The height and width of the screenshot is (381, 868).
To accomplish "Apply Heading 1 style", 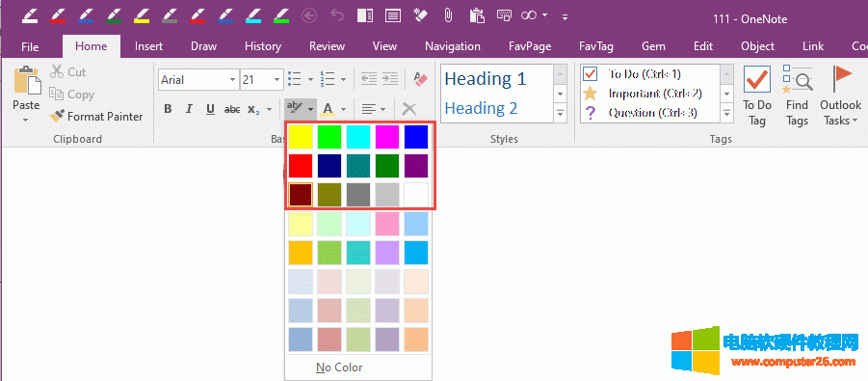I will click(x=486, y=79).
